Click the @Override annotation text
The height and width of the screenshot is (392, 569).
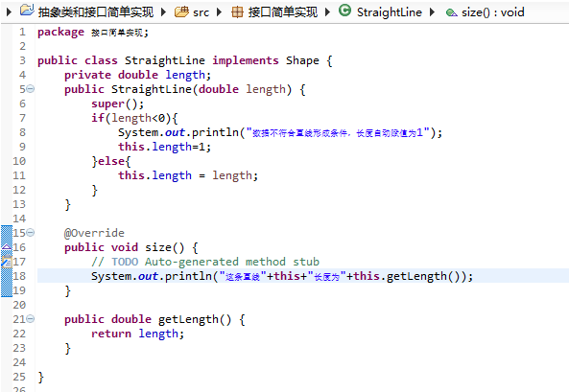pos(94,233)
